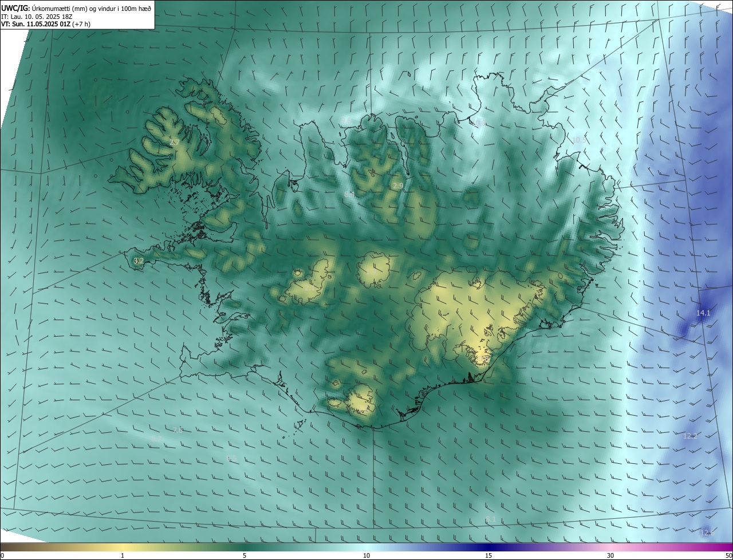Click the 12.2 value label in the east
733x560 pixels.
point(690,436)
